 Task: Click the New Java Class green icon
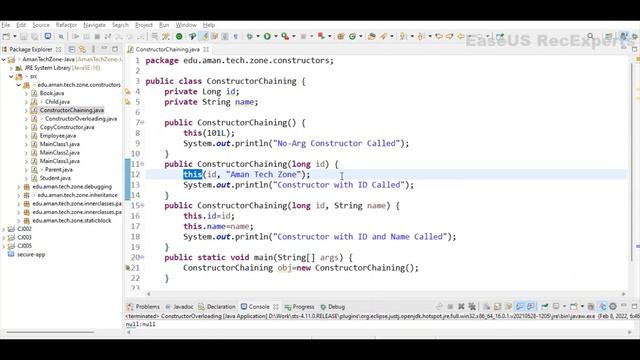coord(353,36)
